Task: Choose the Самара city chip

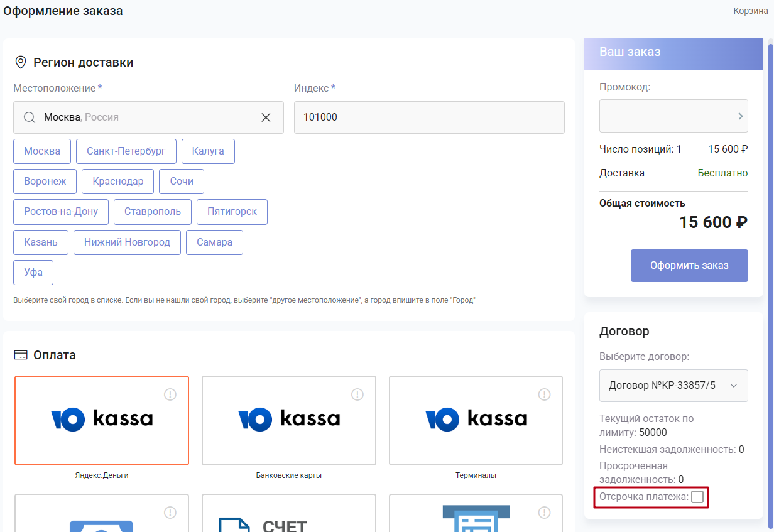Action: [x=214, y=242]
